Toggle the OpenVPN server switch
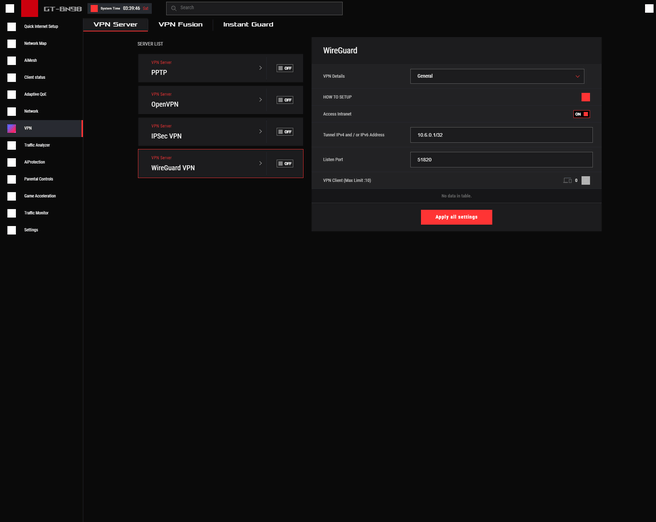 pyautogui.click(x=284, y=100)
